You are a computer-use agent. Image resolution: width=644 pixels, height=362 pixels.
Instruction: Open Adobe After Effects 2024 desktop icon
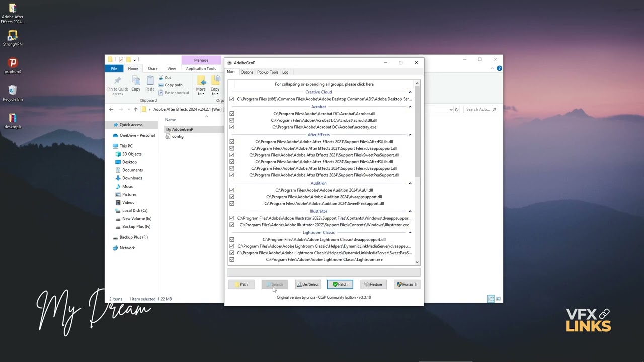pos(13,14)
